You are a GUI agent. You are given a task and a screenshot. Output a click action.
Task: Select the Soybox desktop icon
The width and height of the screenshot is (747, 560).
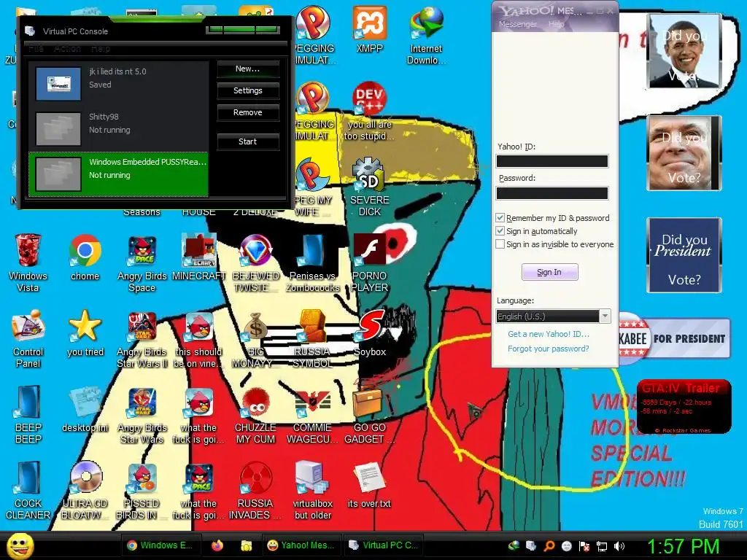click(x=370, y=333)
